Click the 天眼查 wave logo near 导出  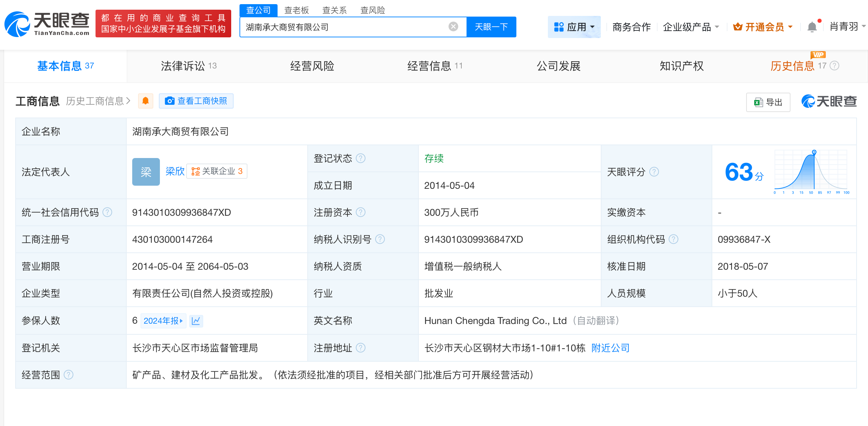[807, 101]
